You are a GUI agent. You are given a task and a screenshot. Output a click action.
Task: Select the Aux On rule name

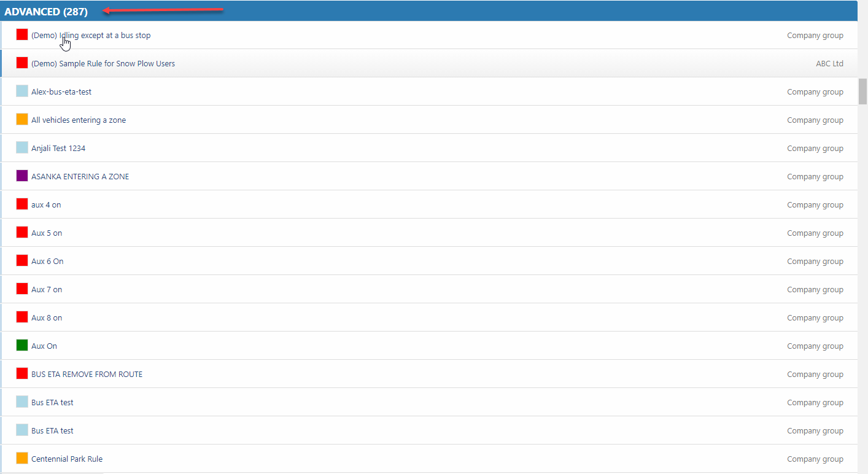click(44, 346)
